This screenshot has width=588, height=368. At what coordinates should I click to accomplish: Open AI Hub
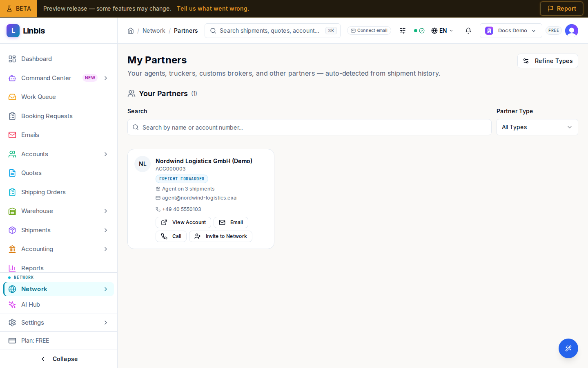(x=59, y=305)
